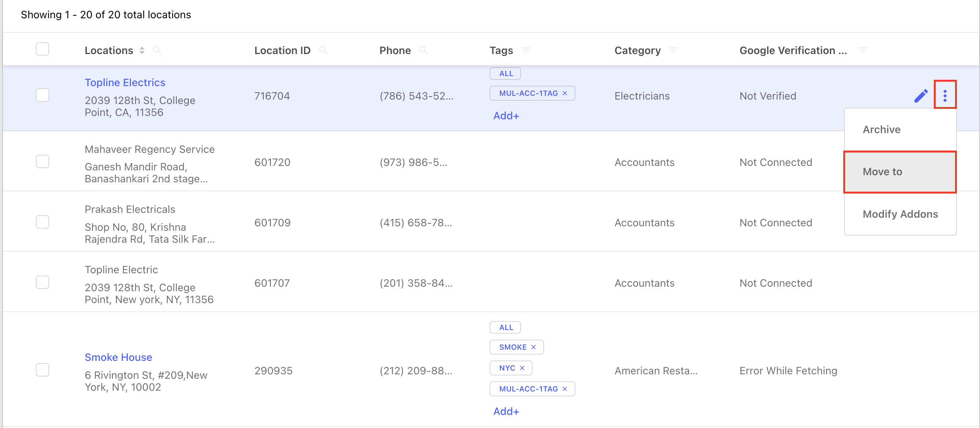Filter the Tags column
The height and width of the screenshot is (428, 980).
pyautogui.click(x=526, y=50)
